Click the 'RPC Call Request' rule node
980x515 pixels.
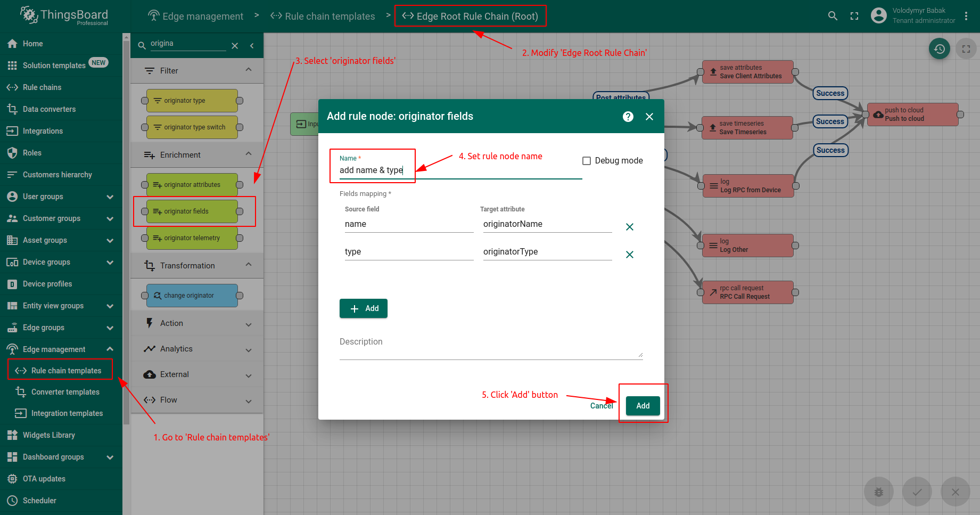point(748,292)
